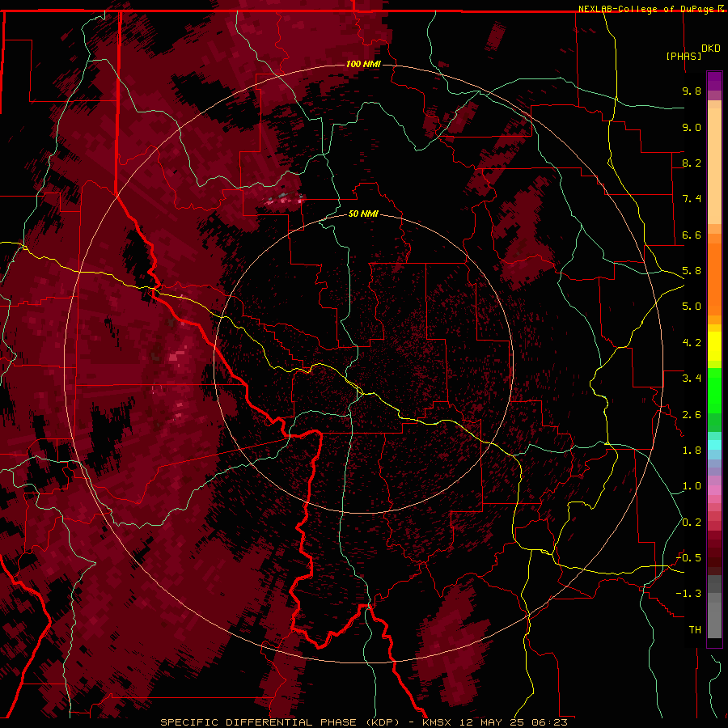The width and height of the screenshot is (728, 728).
Task: Click the 3.4 scale value
Action: 692,379
